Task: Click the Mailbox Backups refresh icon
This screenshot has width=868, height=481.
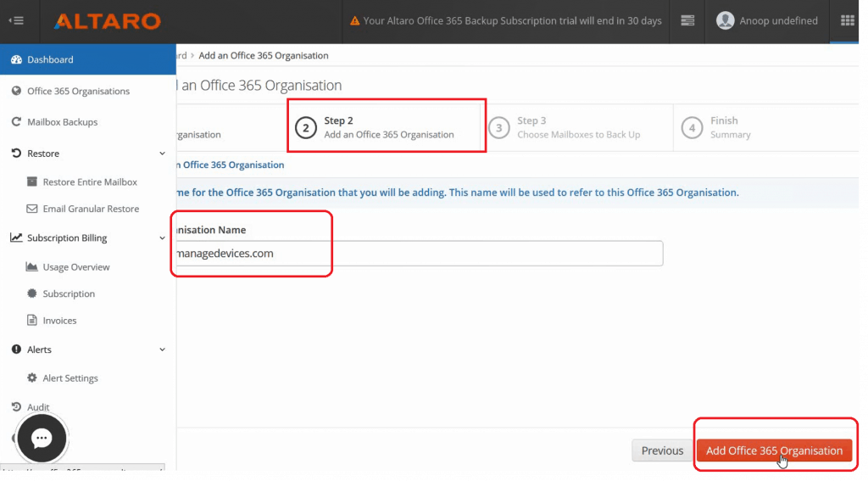Action: 16,122
